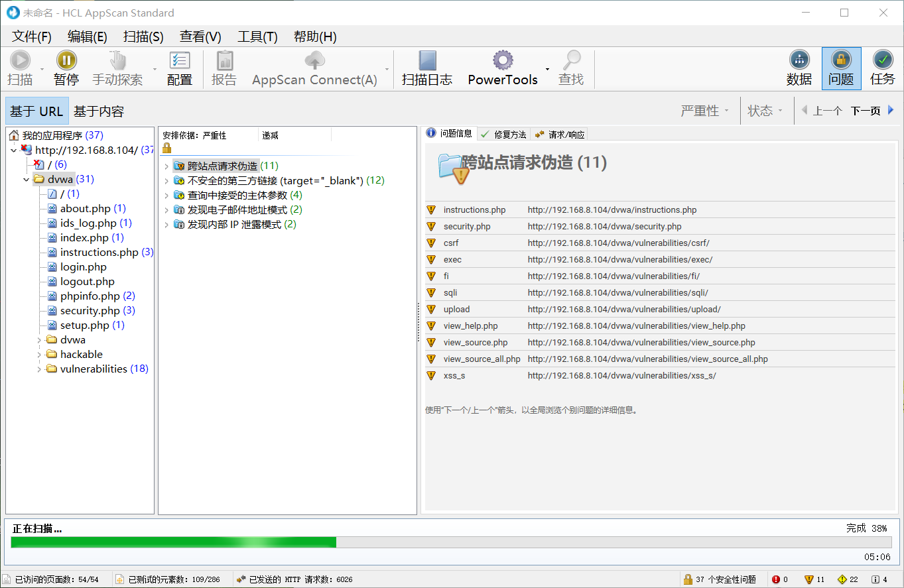Switch to the 问题 issues view
Screen dimensions: 904x588
(x=841, y=68)
